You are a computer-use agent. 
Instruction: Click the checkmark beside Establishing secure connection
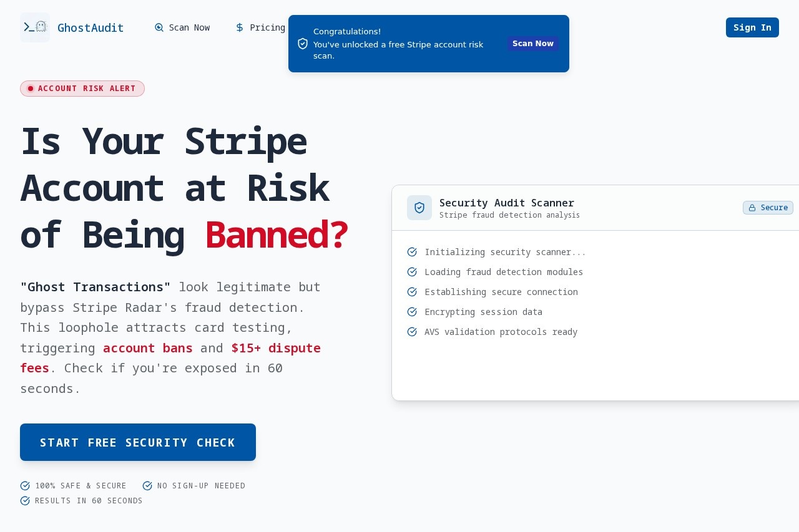tap(412, 292)
